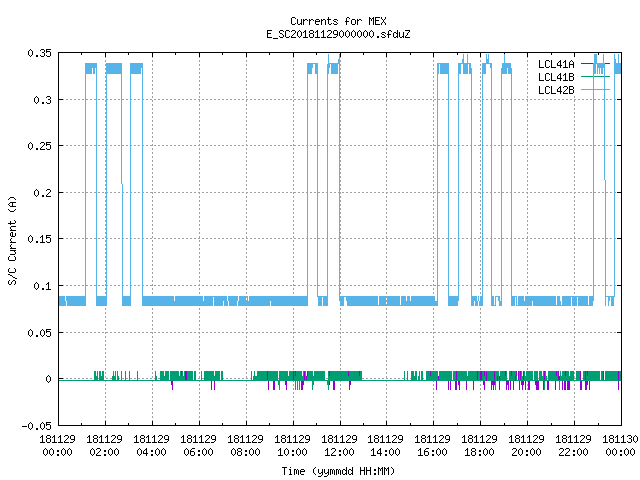Click the 0.05 y-axis tick label
The width and height of the screenshot is (640, 480).
click(x=40, y=333)
